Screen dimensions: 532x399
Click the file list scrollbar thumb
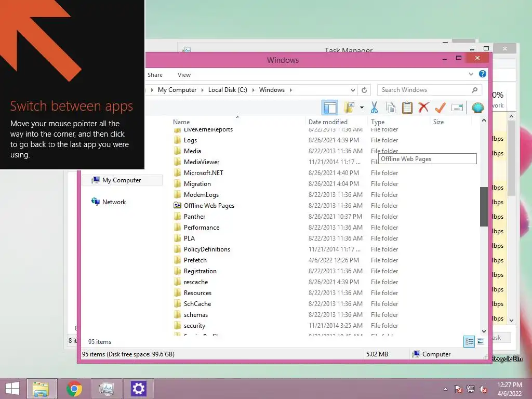[x=484, y=207]
